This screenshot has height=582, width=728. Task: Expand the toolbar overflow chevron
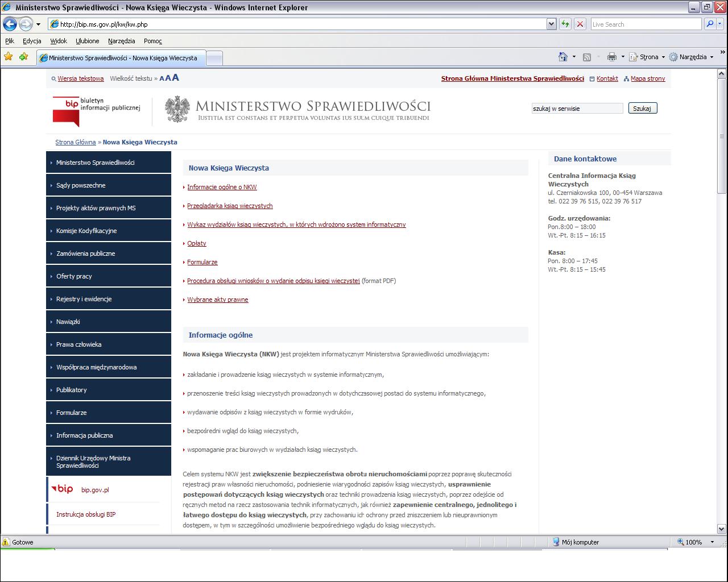tap(723, 52)
